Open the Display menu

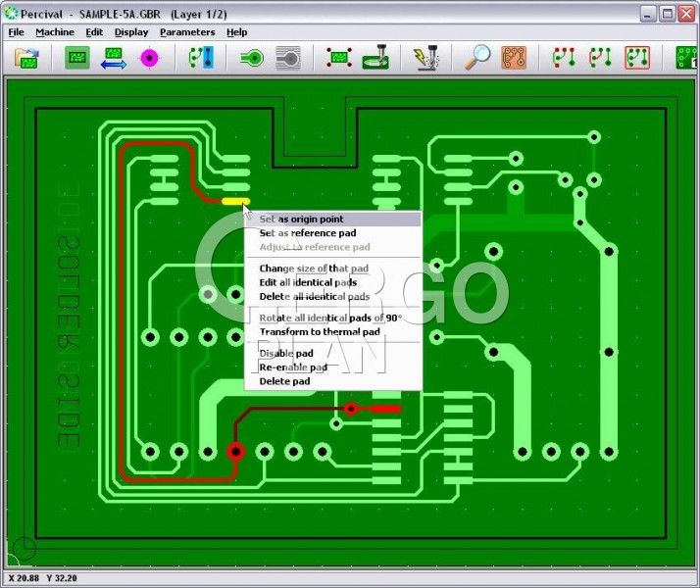[131, 31]
